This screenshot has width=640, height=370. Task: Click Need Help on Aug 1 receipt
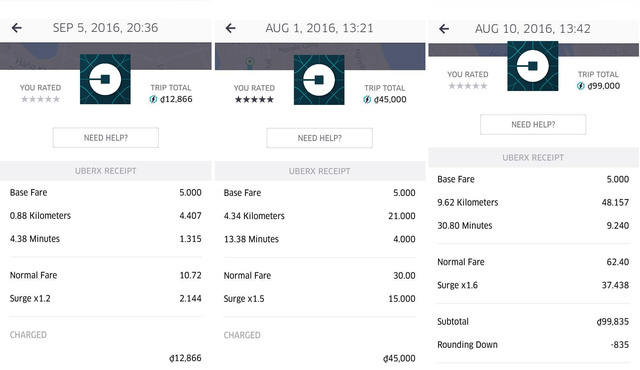(x=320, y=138)
